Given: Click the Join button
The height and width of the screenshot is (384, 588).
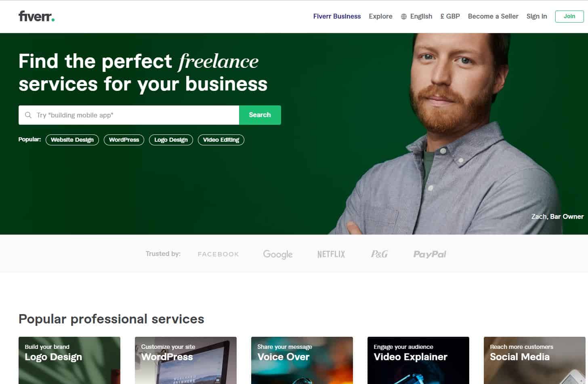Looking at the screenshot, I should click(x=569, y=16).
